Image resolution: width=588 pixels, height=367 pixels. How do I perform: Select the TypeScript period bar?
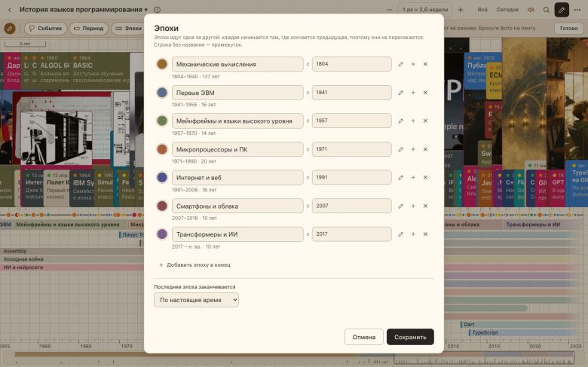[524, 332]
